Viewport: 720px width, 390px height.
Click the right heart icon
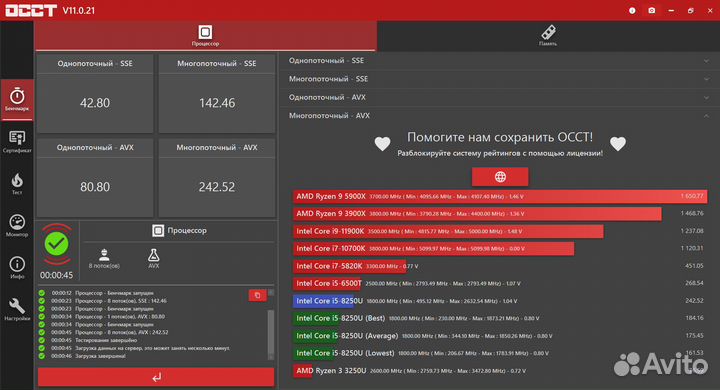click(x=618, y=144)
